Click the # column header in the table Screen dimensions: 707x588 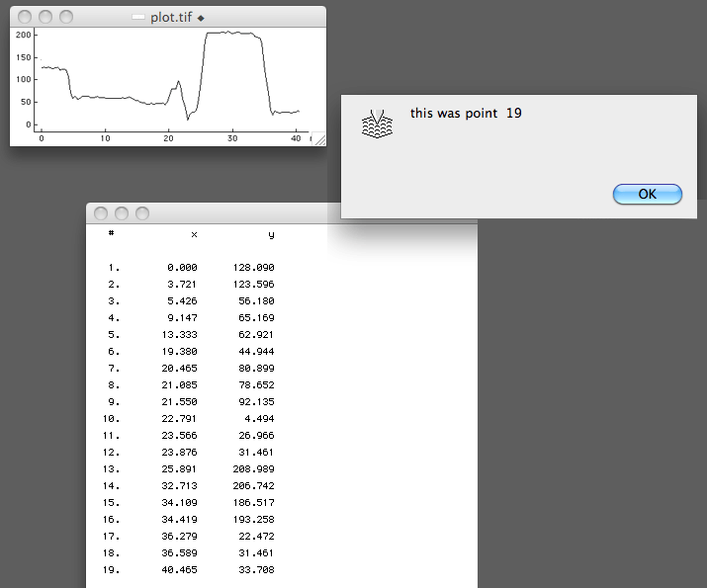coord(112,234)
